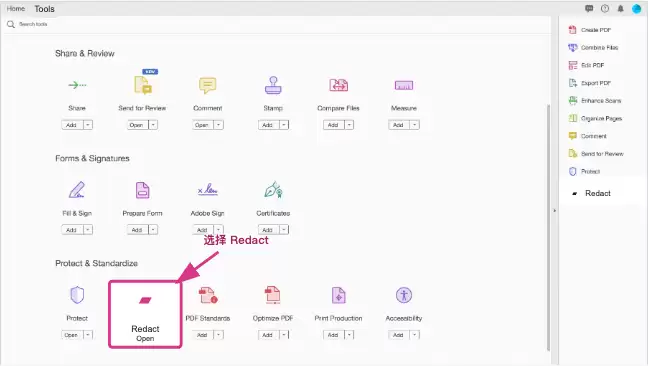The height and width of the screenshot is (366, 648).
Task: Open Send for Review in right sidebar
Action: [596, 154]
